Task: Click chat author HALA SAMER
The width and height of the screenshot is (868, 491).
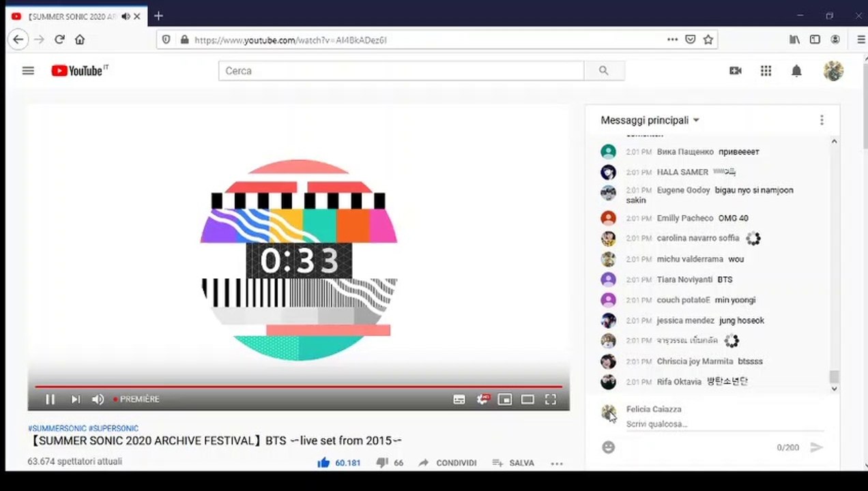Action: tap(682, 173)
